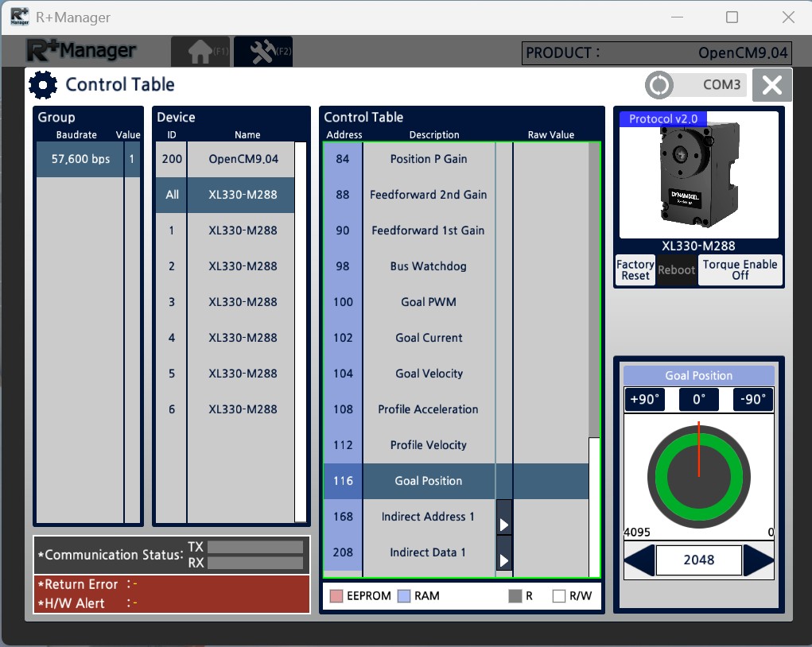Select the Goal PWM row

point(456,302)
